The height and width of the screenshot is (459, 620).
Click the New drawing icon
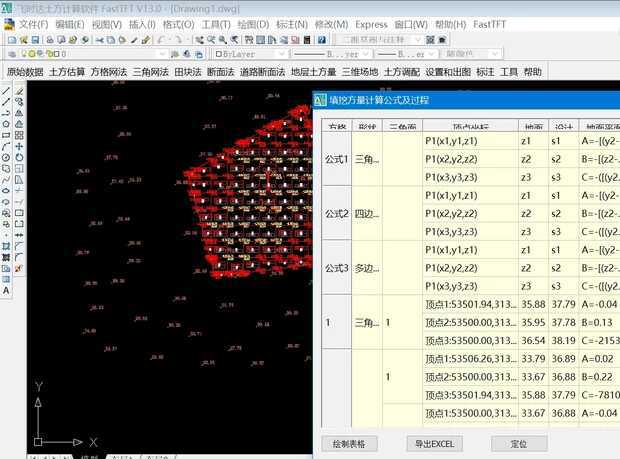[12, 40]
